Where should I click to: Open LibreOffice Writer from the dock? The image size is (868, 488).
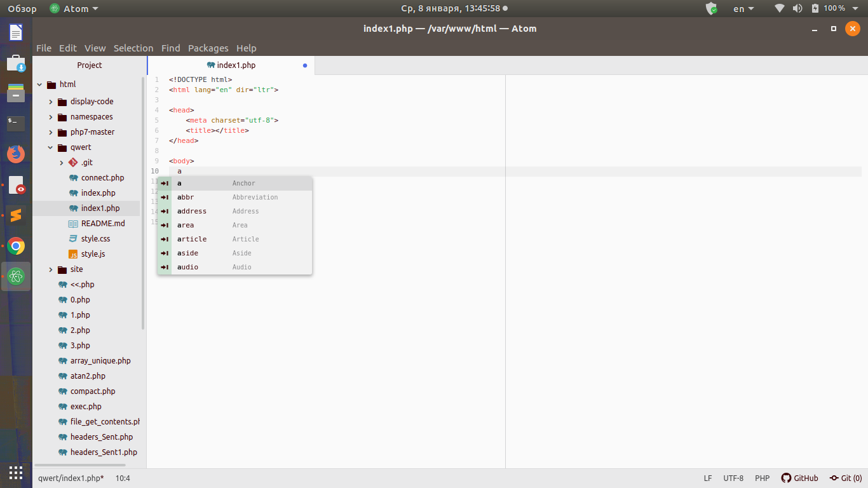[16, 32]
